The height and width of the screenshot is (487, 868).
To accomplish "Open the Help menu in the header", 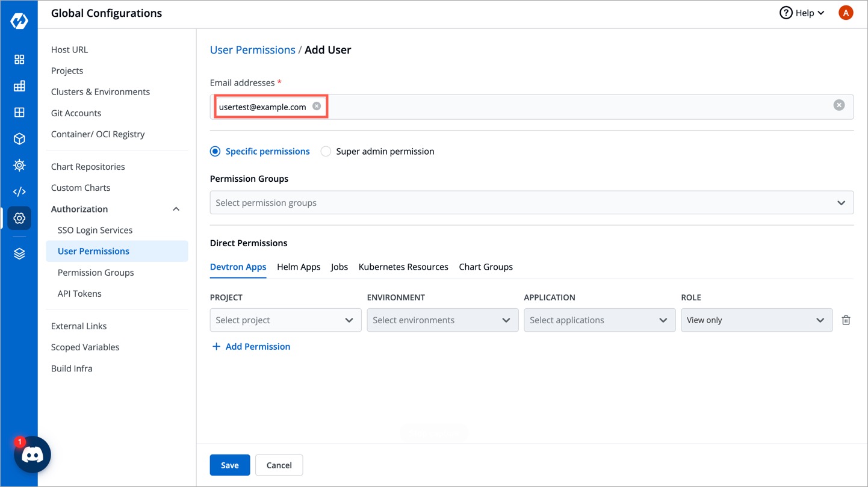I will (x=801, y=12).
